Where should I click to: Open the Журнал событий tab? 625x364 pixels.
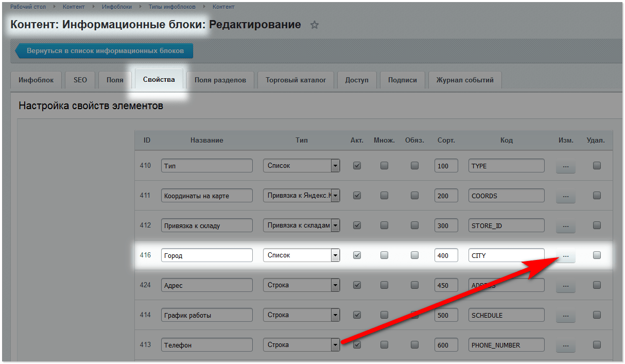coord(465,80)
